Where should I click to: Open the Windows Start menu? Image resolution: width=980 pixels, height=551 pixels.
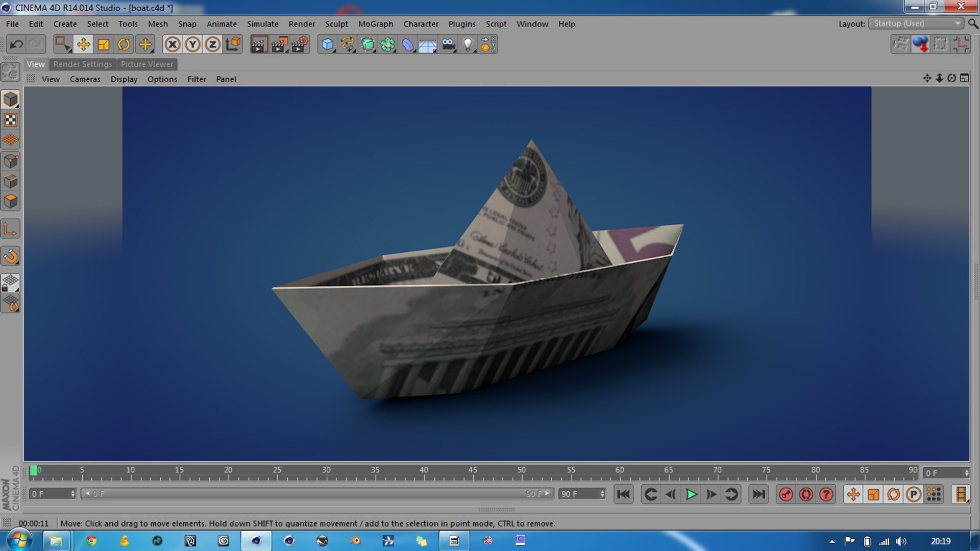[x=19, y=540]
